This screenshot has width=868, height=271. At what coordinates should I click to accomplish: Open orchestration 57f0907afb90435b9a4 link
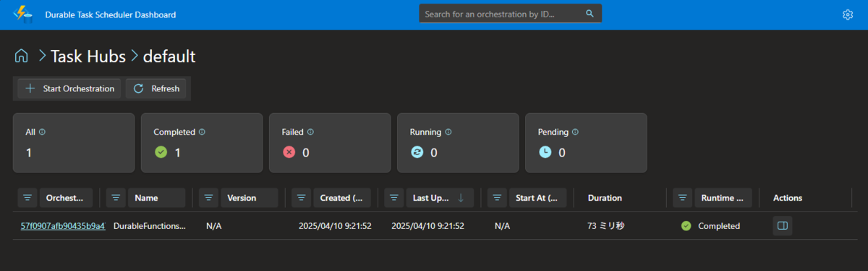tap(63, 226)
